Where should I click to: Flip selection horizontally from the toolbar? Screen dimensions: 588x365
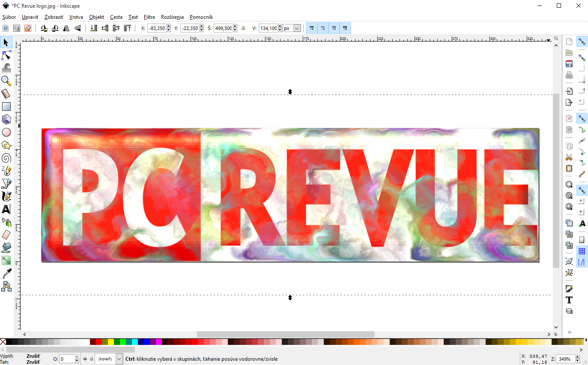click(x=66, y=28)
